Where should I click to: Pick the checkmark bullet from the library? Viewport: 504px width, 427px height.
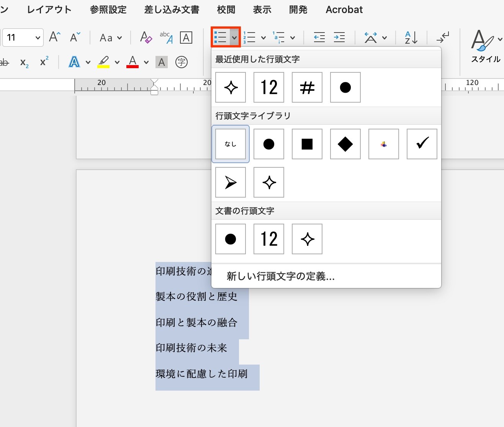pos(422,144)
